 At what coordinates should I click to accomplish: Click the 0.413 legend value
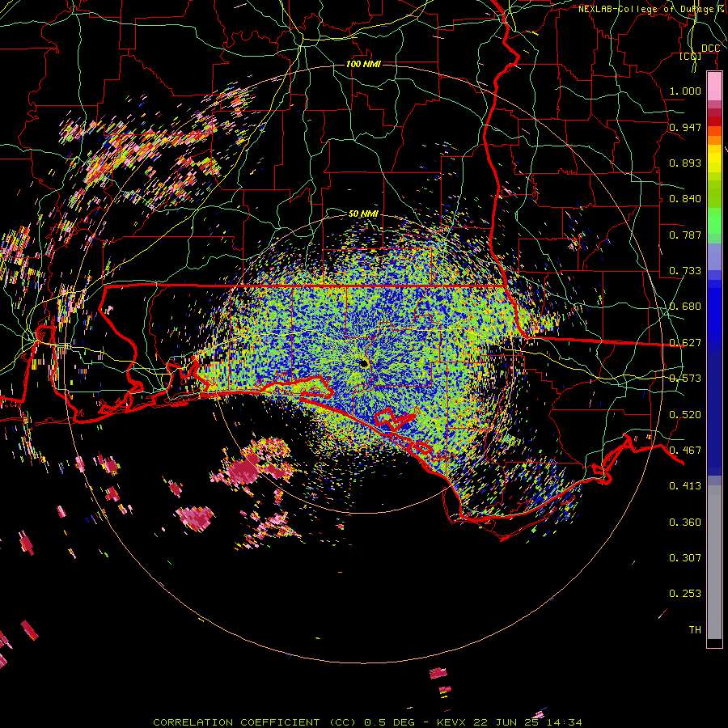(685, 486)
